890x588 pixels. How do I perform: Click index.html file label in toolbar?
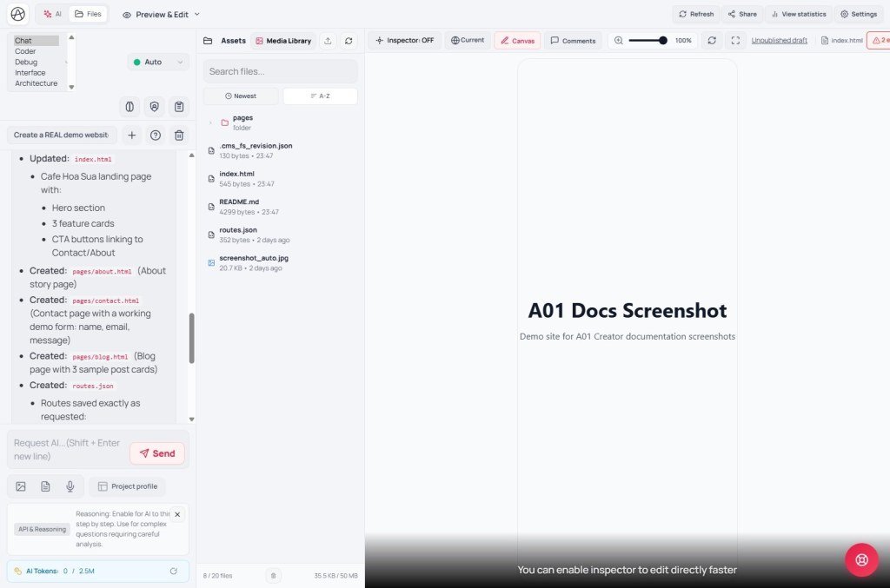pos(841,40)
